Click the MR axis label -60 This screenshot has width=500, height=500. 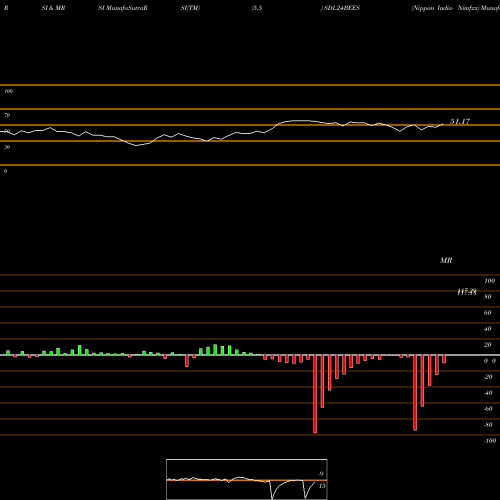pos(488,409)
